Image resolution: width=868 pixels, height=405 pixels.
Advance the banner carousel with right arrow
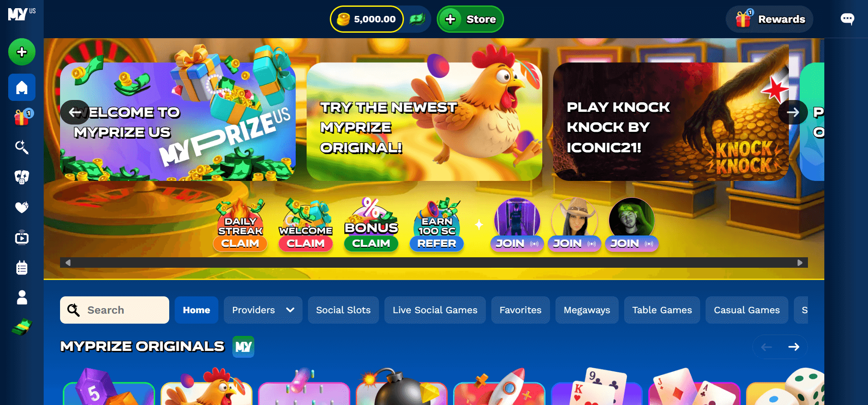tap(792, 112)
